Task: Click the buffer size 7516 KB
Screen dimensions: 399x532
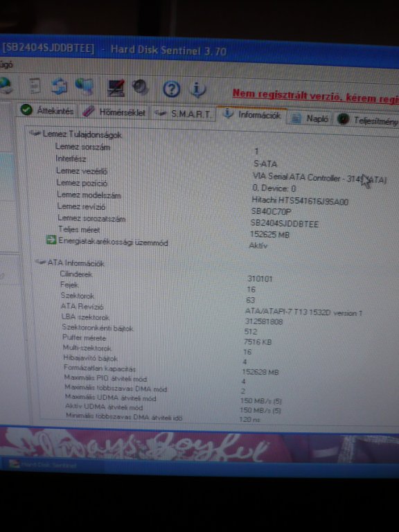Action: click(x=258, y=342)
